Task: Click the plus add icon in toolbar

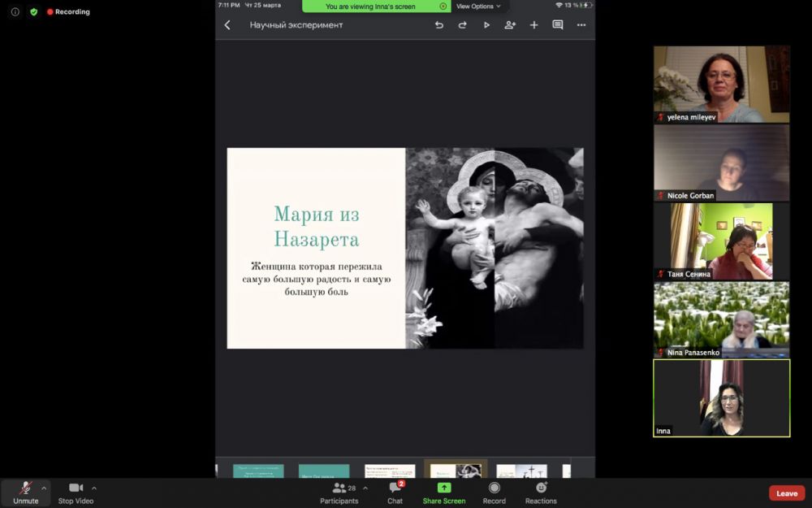Action: coord(534,25)
